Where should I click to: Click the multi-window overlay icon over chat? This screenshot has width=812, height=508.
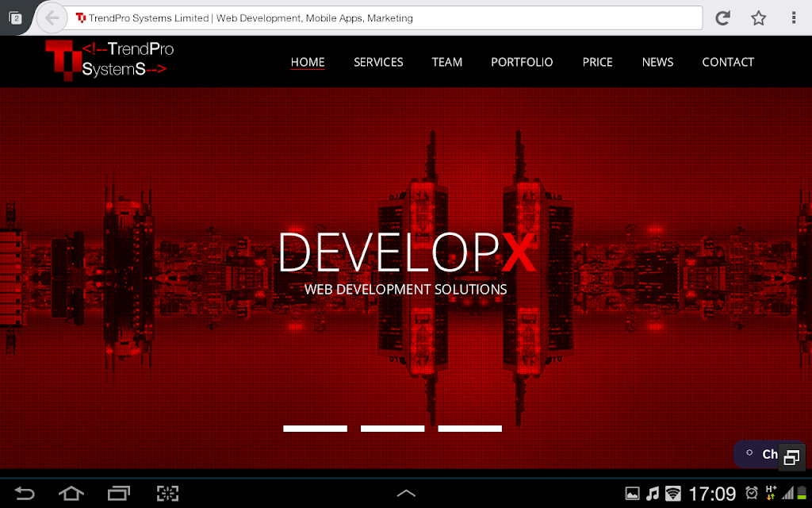point(791,457)
